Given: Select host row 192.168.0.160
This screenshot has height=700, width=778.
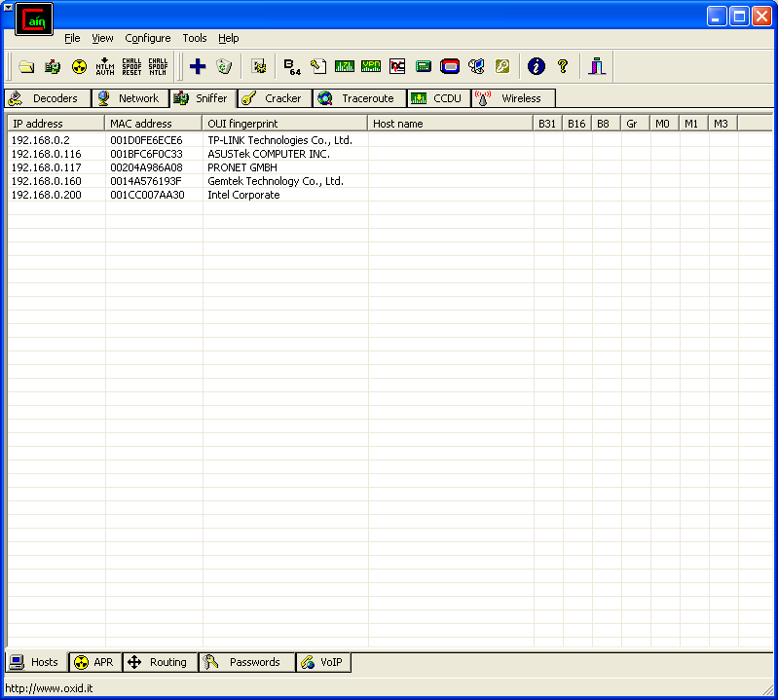Looking at the screenshot, I should (x=389, y=181).
